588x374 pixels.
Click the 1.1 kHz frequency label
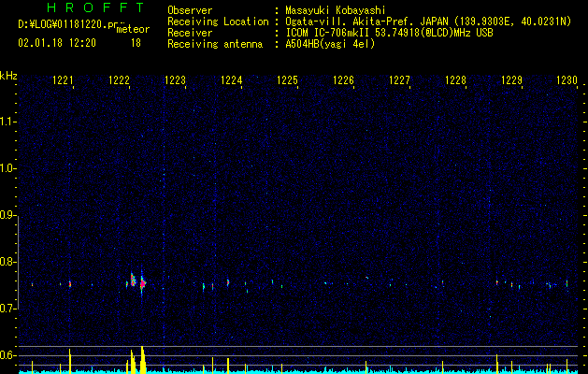click(x=7, y=122)
